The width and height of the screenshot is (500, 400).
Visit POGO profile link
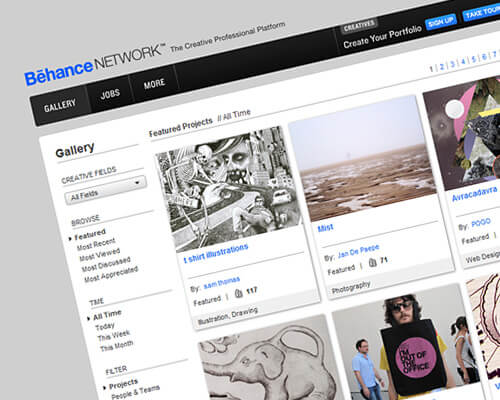(481, 223)
